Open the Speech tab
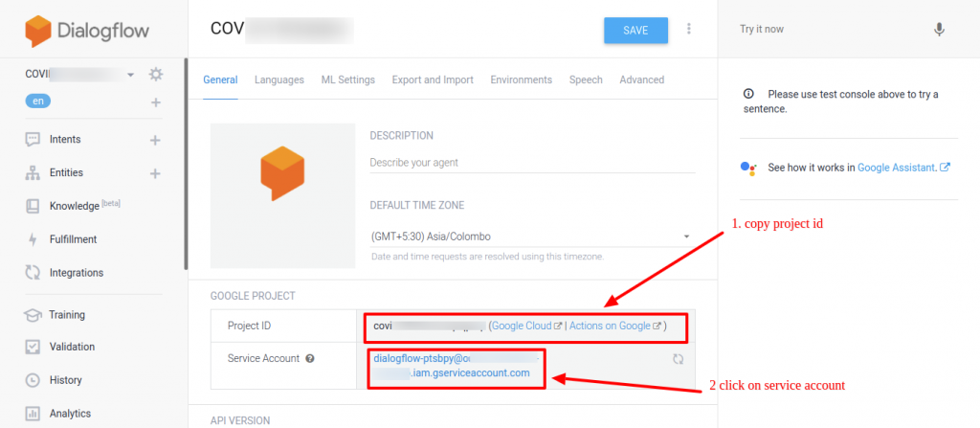This screenshot has width=980, height=428. pos(586,79)
